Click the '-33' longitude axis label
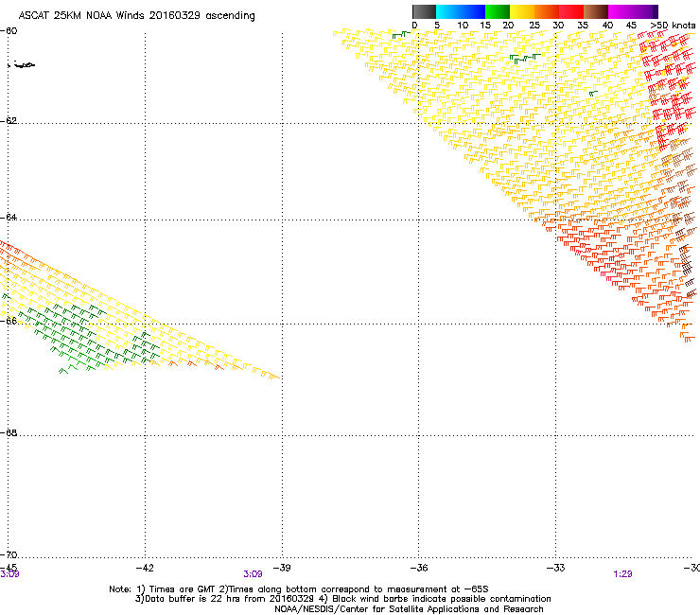The width and height of the screenshot is (700, 615). [x=556, y=568]
